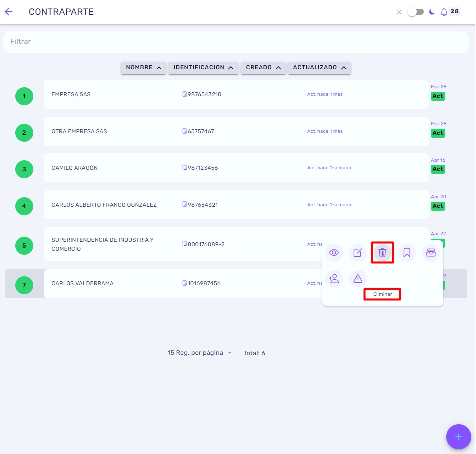Screen dimensions: 476x454
Task: Click the eye view icon in popup
Action: pos(334,253)
